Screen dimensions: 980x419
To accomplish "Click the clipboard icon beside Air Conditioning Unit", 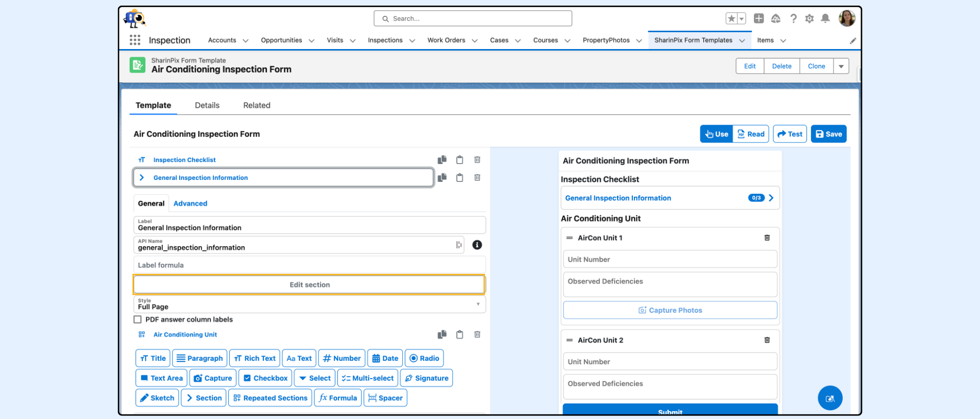I will [x=459, y=335].
